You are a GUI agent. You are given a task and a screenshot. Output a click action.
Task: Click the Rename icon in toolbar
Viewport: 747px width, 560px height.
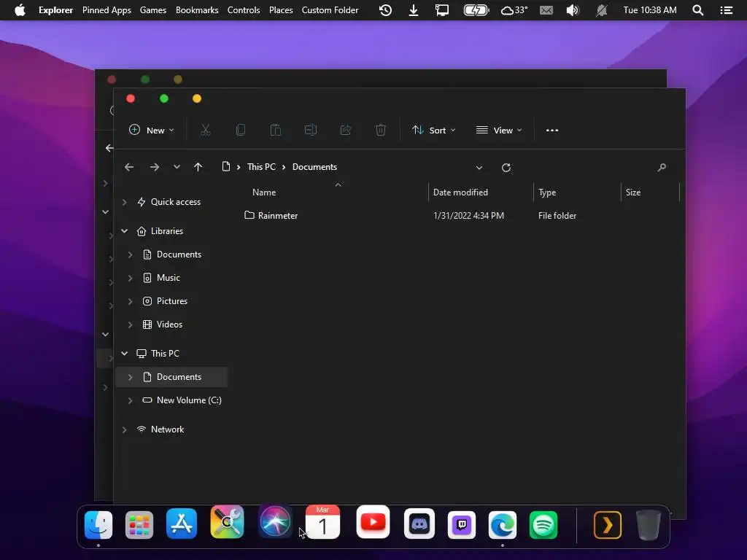(311, 130)
